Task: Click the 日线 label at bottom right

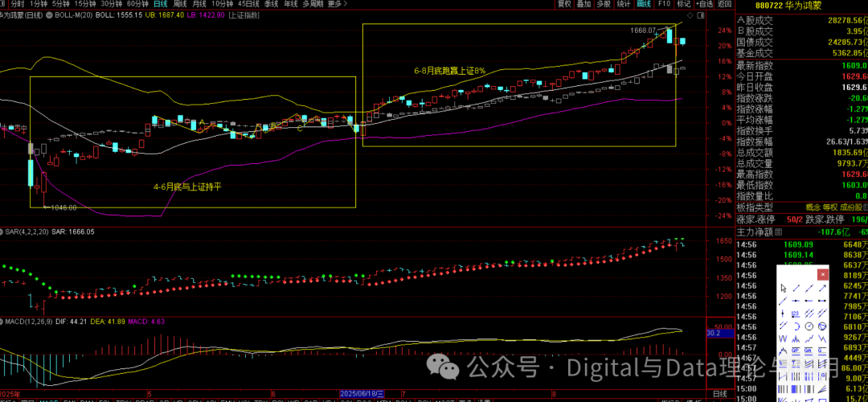Action: tap(720, 394)
